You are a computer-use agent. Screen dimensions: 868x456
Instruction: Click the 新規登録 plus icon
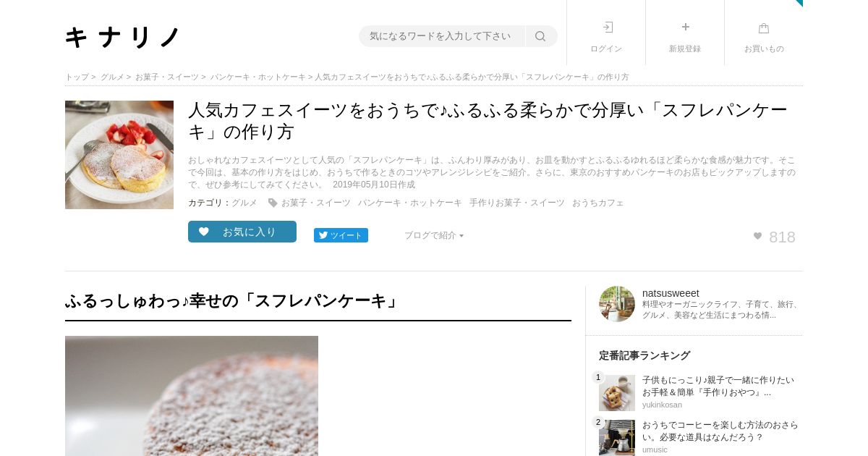pyautogui.click(x=686, y=27)
